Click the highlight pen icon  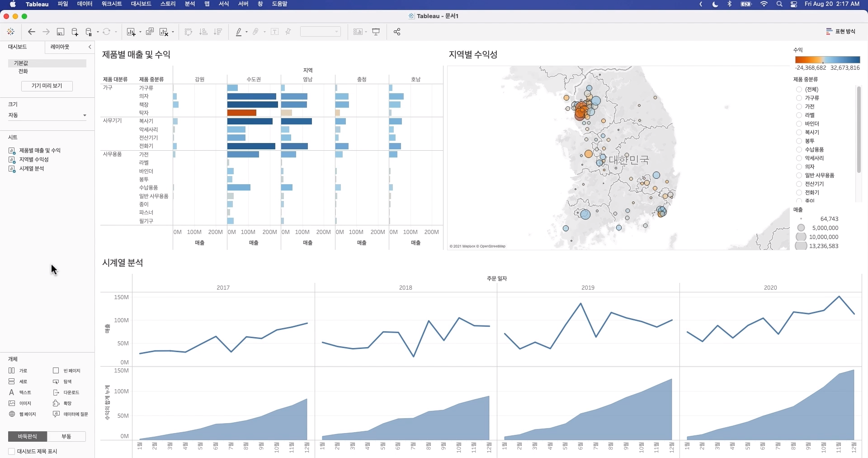239,32
